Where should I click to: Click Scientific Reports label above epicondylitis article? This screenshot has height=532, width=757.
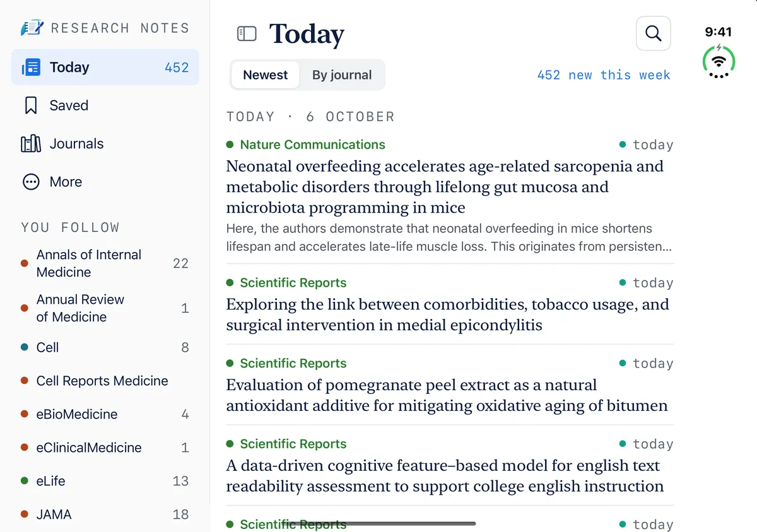pos(293,283)
